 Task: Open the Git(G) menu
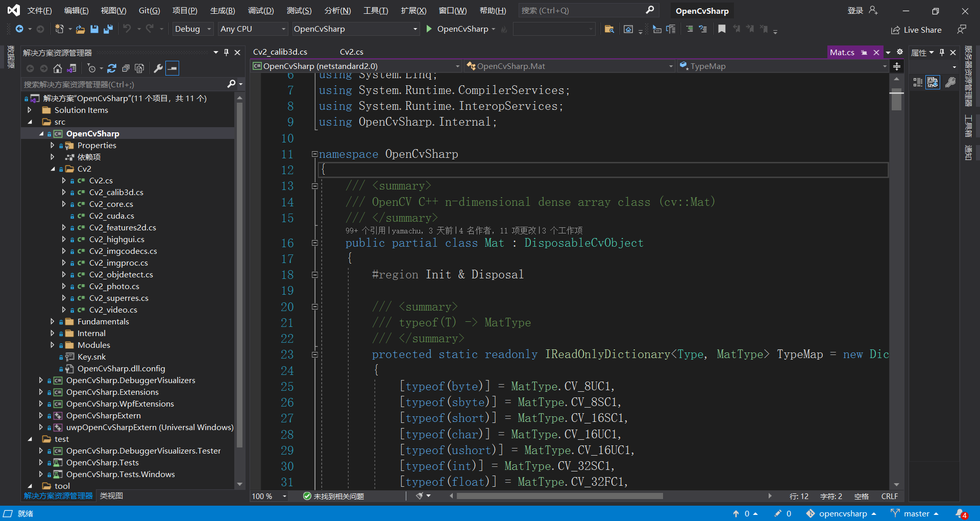coord(150,11)
